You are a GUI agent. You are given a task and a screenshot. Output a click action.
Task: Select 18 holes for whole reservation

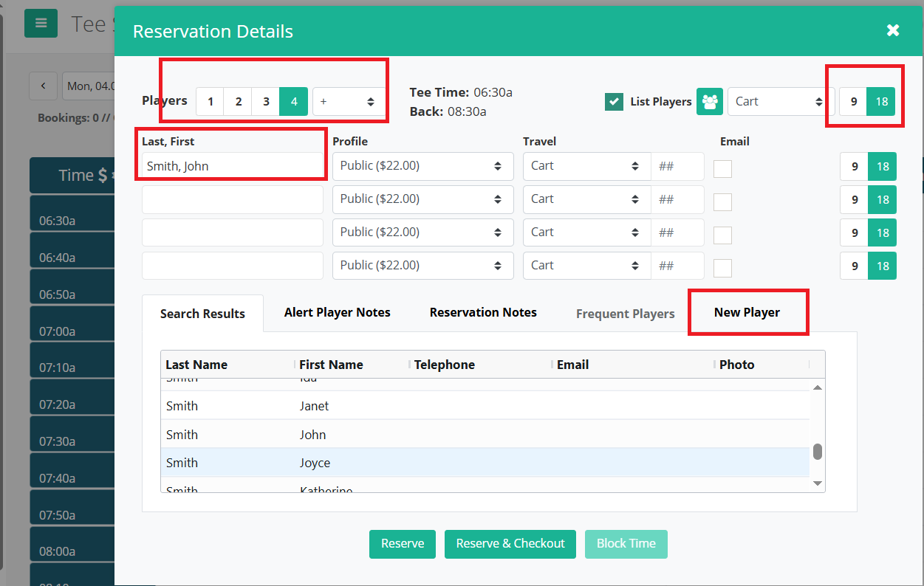(881, 102)
